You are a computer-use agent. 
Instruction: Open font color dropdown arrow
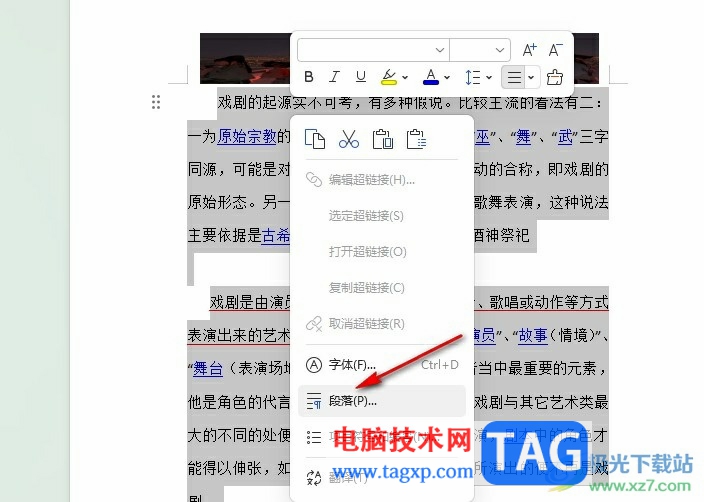(447, 77)
